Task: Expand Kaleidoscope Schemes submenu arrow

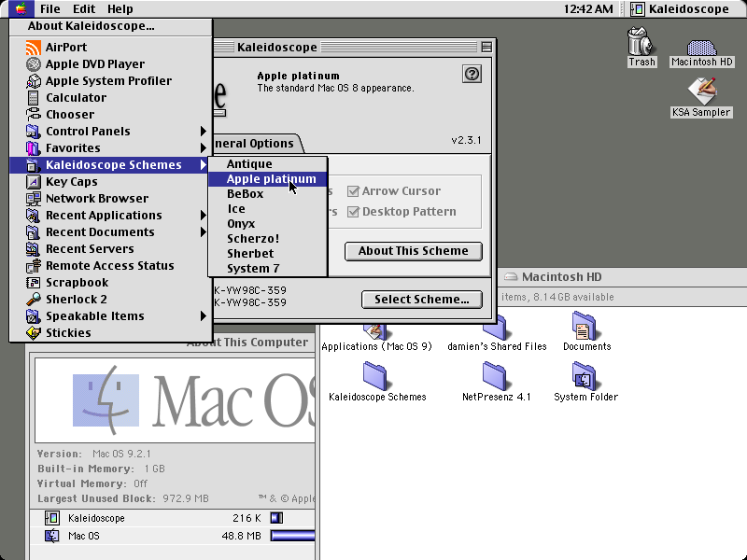Action: pos(203,165)
